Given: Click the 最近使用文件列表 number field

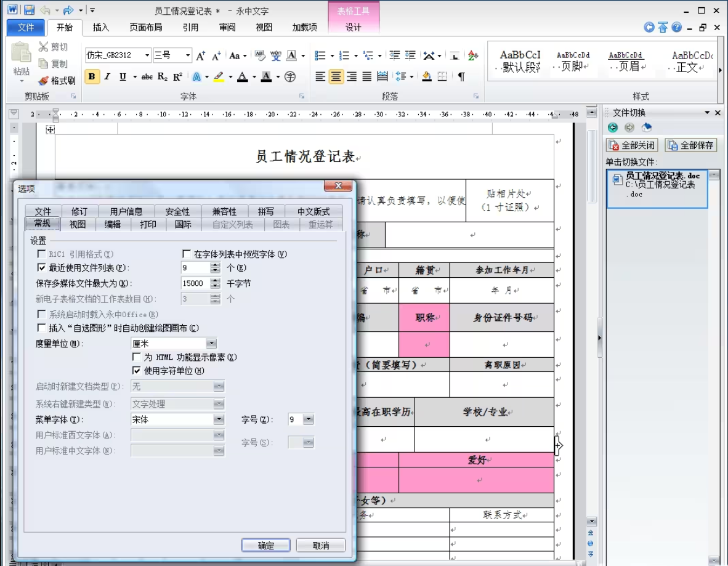Looking at the screenshot, I should coord(195,268).
